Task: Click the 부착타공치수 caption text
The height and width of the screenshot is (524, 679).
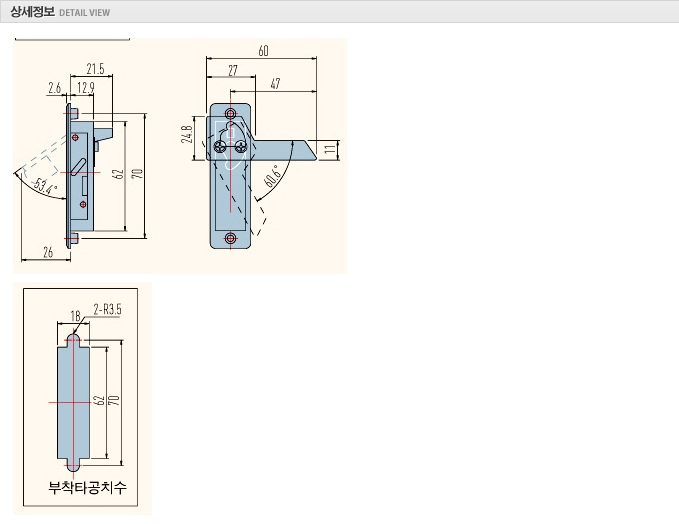Action: [x=87, y=487]
